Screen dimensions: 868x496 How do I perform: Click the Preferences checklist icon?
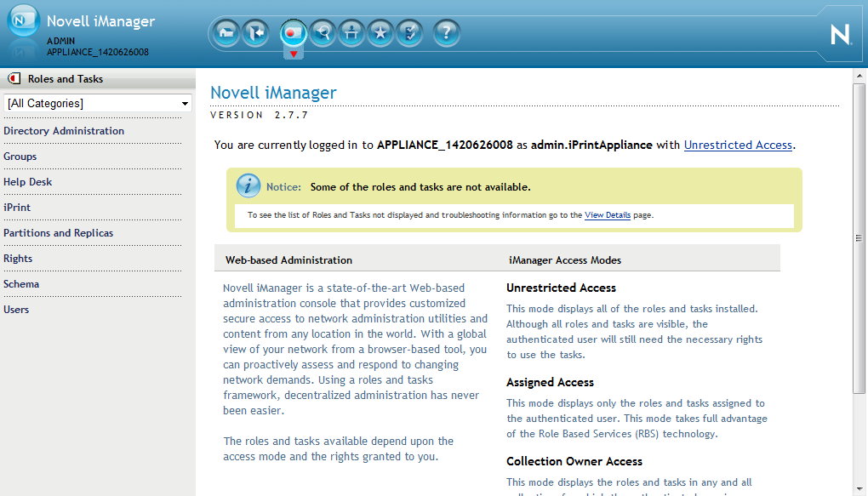click(409, 33)
